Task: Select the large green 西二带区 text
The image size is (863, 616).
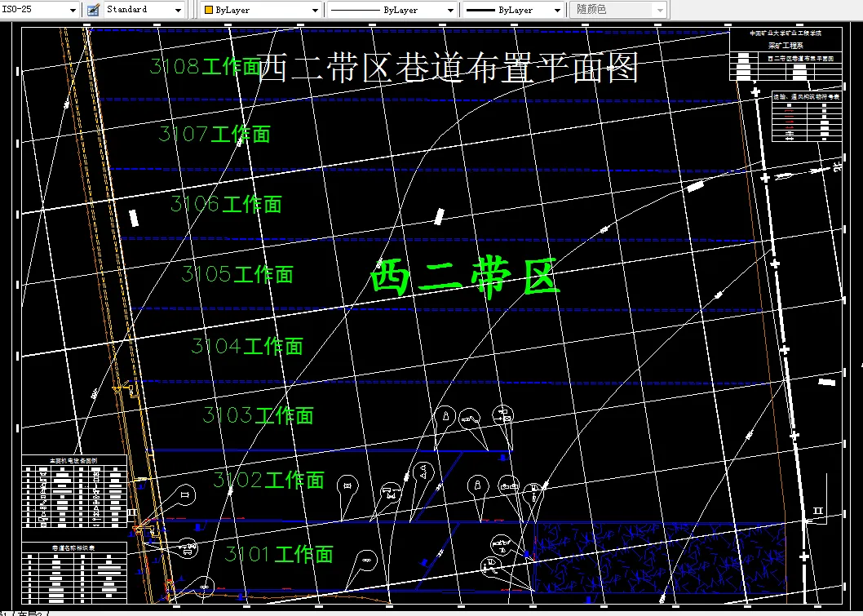Action: [x=466, y=278]
